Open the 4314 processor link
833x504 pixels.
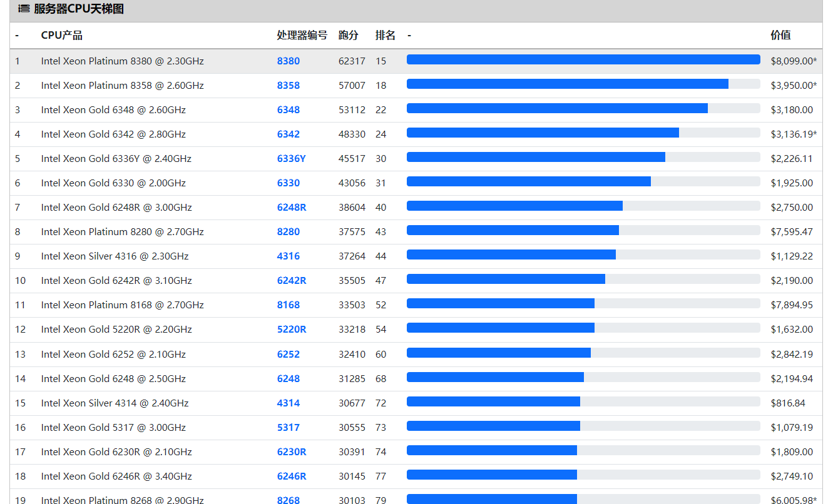coord(289,403)
